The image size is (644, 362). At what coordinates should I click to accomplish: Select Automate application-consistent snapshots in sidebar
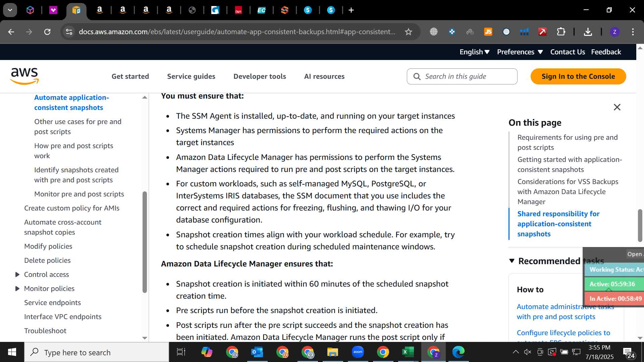click(71, 103)
